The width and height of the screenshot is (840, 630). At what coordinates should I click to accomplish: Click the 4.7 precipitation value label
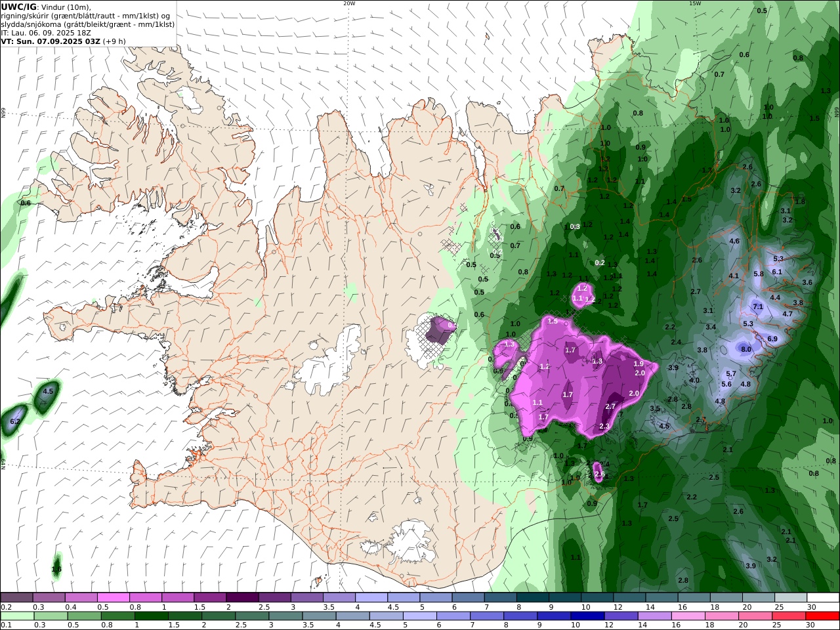[788, 314]
